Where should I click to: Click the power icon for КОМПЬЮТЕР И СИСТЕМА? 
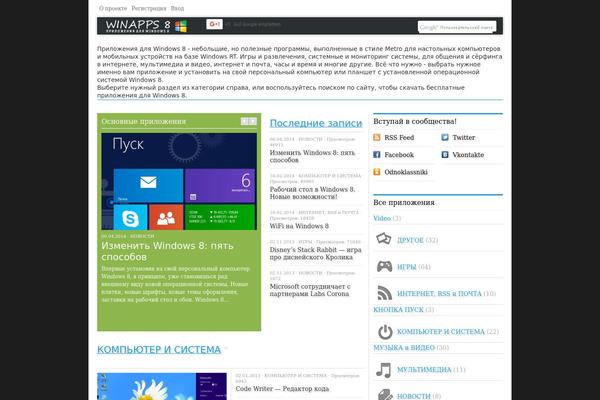385,332
